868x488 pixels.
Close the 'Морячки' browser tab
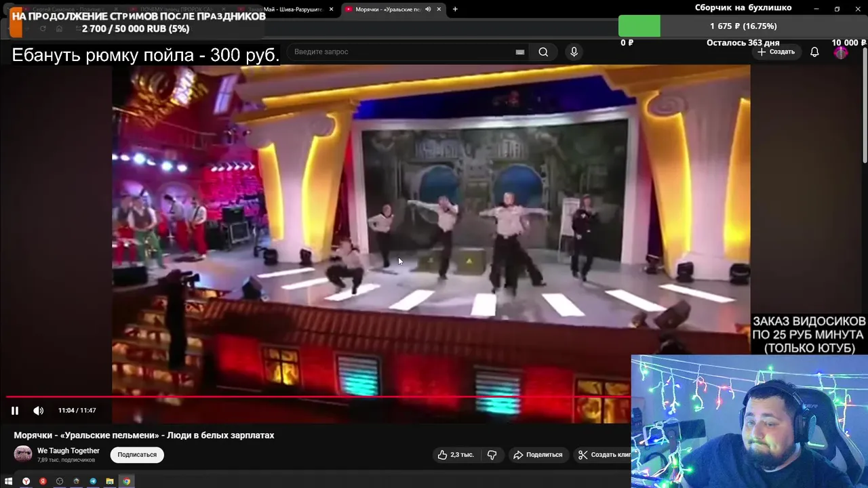click(x=439, y=9)
